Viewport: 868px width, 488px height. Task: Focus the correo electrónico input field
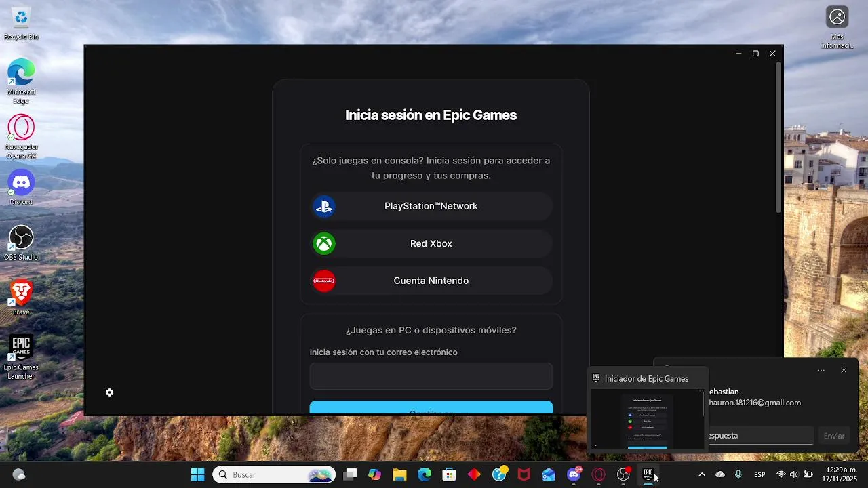(x=431, y=376)
